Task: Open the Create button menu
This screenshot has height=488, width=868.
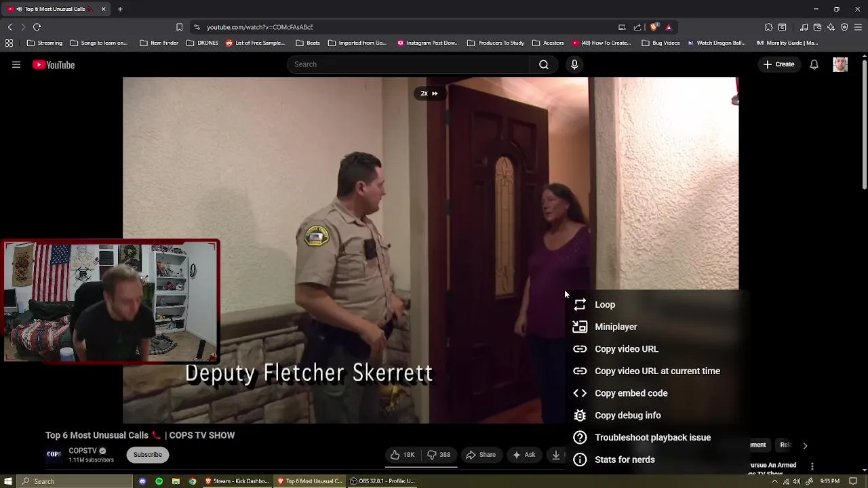Action: click(x=778, y=64)
